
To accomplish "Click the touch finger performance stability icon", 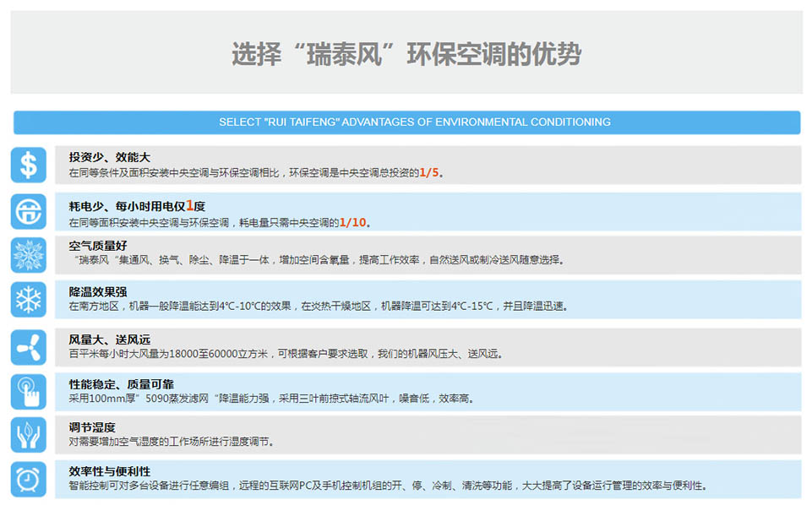I will click(29, 392).
